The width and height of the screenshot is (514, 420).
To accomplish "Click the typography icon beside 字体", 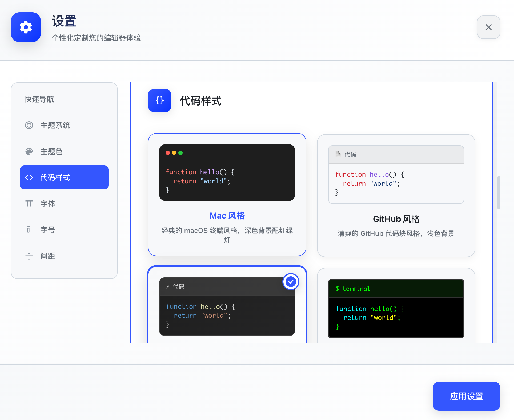I will pos(29,204).
